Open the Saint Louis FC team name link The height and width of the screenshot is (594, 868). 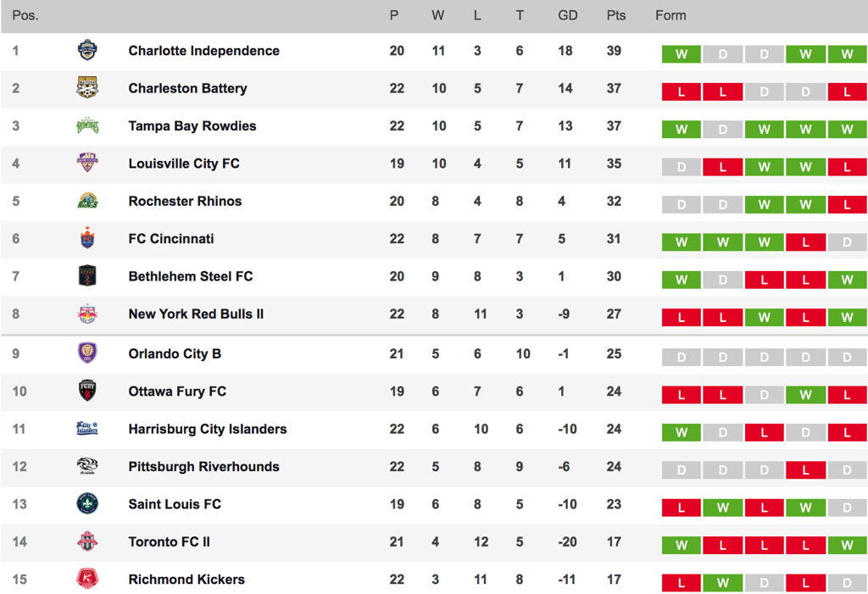175,504
